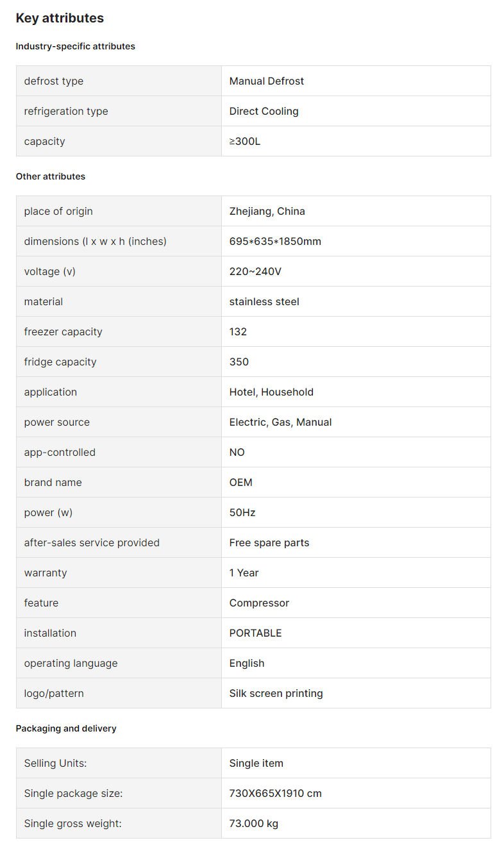Select the Zhejiang, China origin value
This screenshot has width=504, height=845.
267,211
